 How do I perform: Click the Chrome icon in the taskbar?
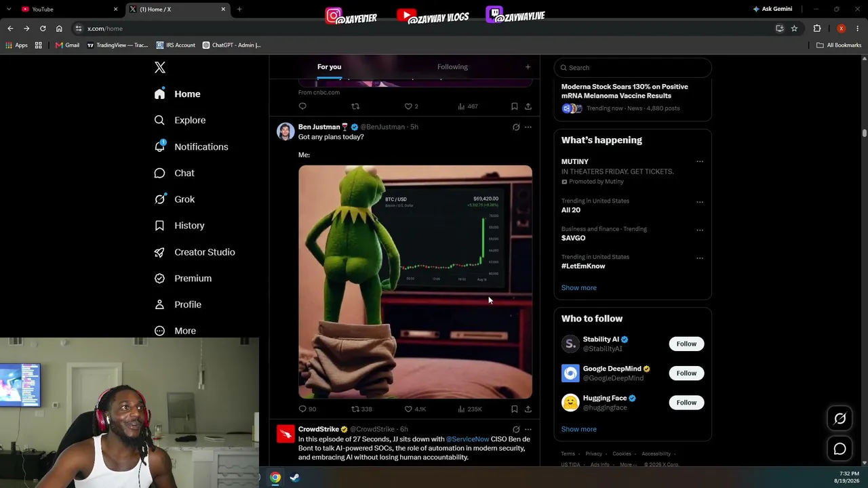point(275,477)
